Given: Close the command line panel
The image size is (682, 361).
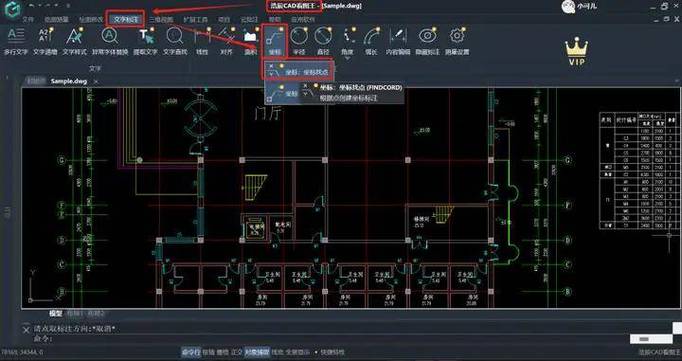Looking at the screenshot, I should coord(26,330).
